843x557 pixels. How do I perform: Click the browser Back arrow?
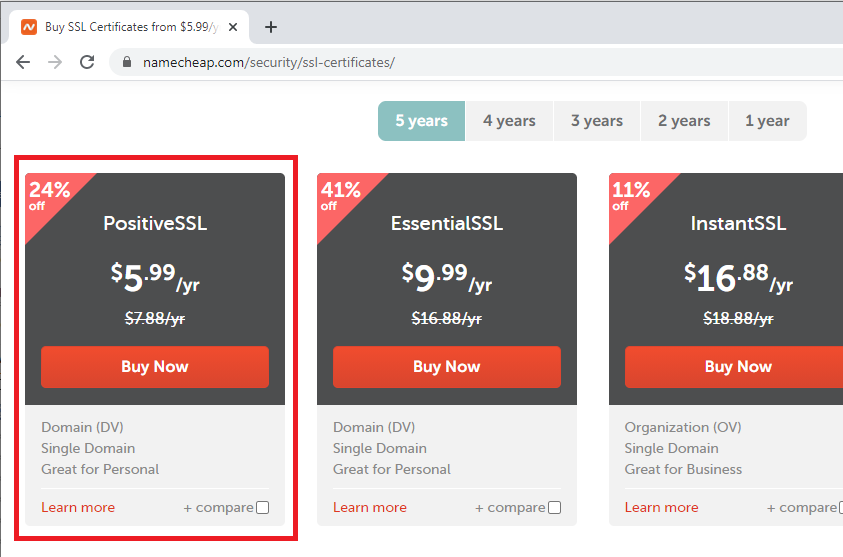click(x=23, y=62)
